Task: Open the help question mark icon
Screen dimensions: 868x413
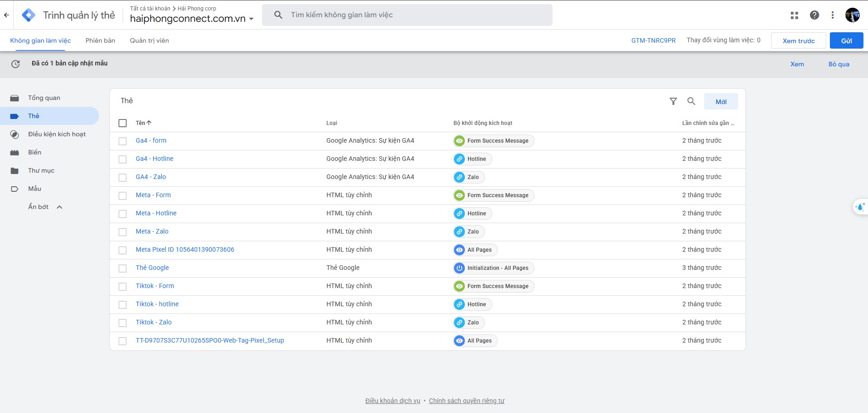Action: point(814,15)
